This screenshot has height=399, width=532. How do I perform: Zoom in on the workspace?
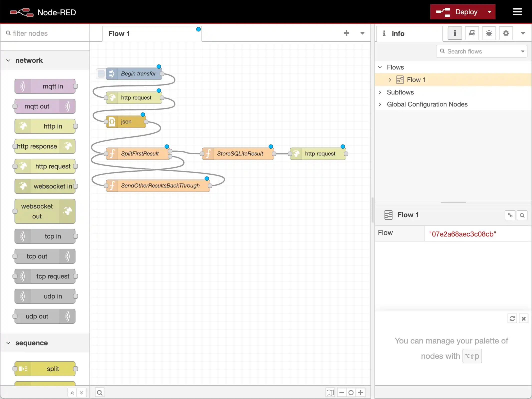[x=360, y=392]
